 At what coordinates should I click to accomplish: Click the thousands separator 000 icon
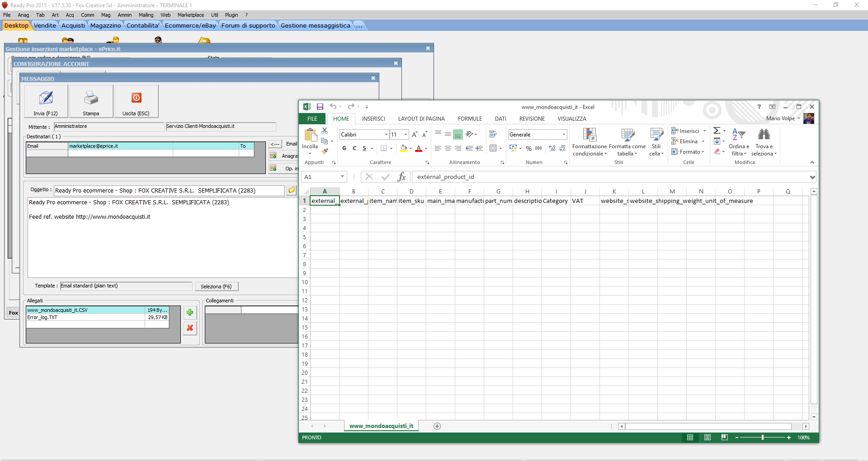pos(538,148)
